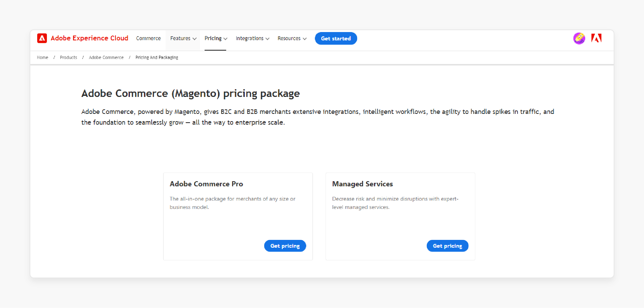The image size is (644, 308).
Task: Click the Adobe Commerce breadcrumb link
Action: (106, 57)
